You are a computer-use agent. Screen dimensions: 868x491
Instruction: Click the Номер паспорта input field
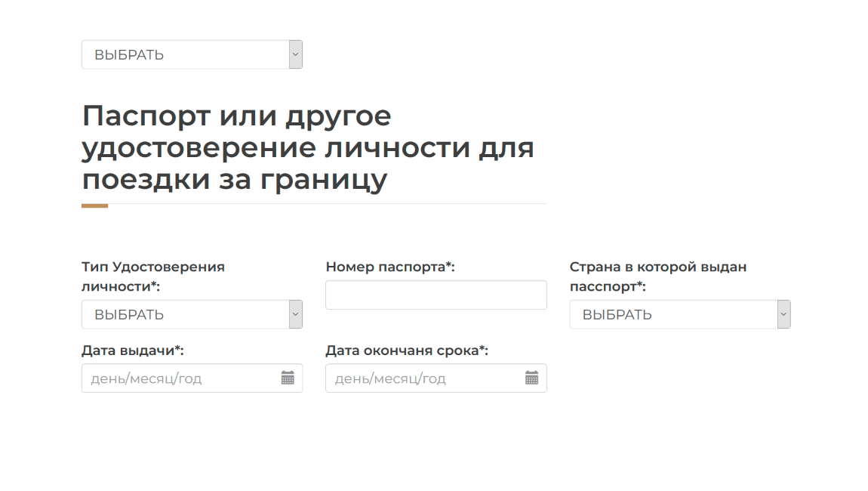click(x=436, y=295)
